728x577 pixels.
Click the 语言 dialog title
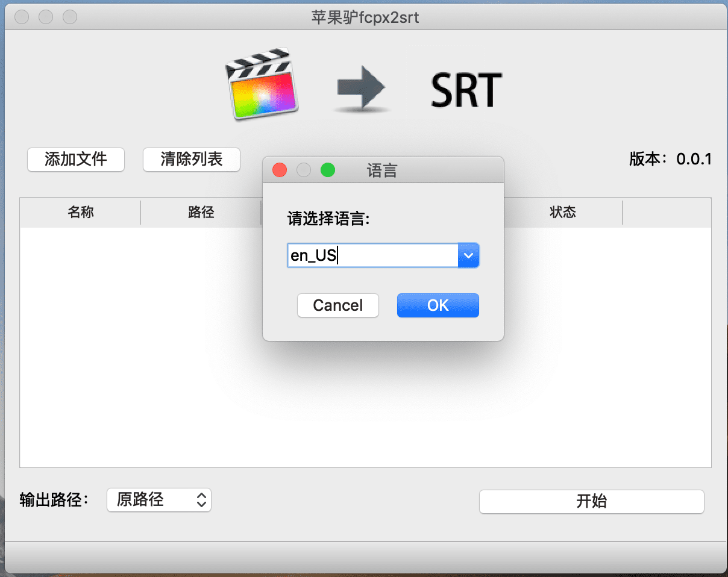(382, 171)
